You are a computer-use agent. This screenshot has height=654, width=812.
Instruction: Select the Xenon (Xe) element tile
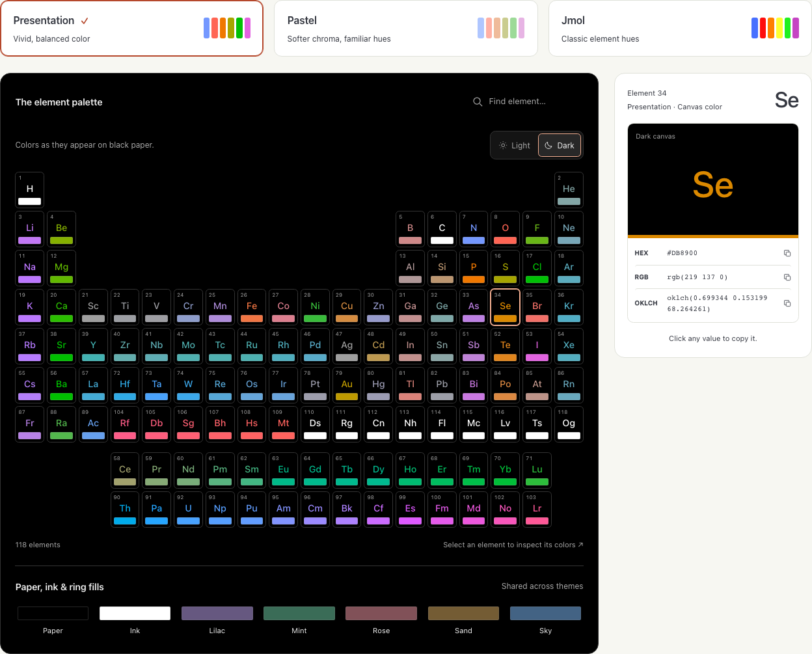click(569, 346)
